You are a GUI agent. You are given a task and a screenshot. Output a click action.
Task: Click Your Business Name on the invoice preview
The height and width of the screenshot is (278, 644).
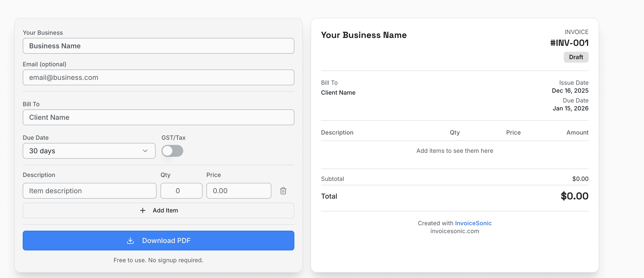point(364,35)
